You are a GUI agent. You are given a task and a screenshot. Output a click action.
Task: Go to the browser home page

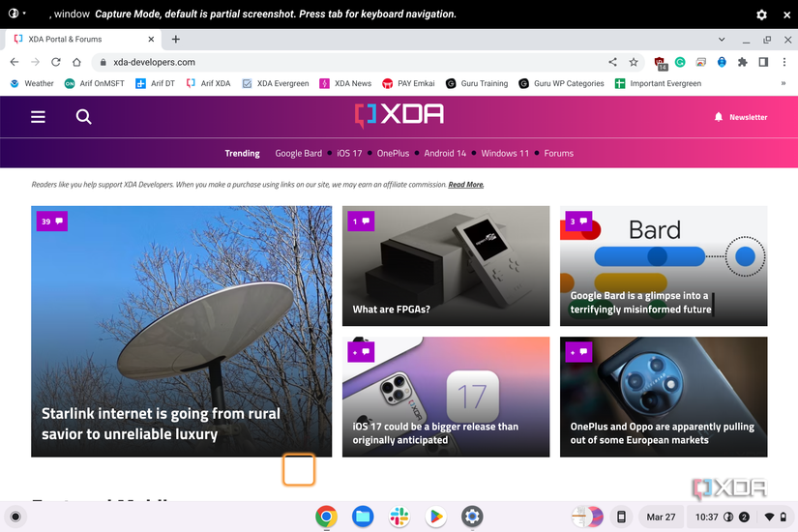click(x=76, y=62)
